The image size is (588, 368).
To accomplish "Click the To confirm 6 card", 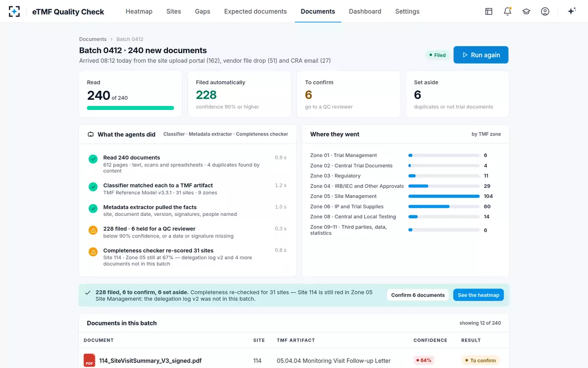I will point(348,94).
